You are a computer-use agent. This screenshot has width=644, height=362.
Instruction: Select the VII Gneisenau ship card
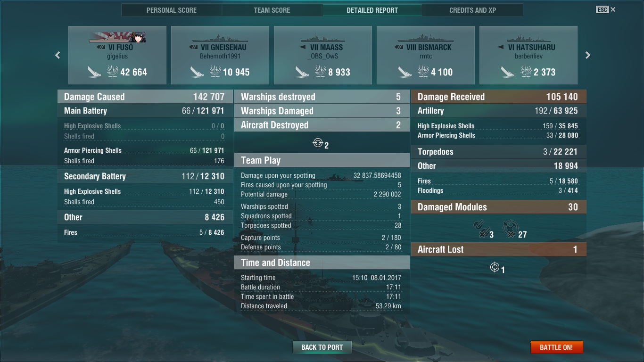220,55
